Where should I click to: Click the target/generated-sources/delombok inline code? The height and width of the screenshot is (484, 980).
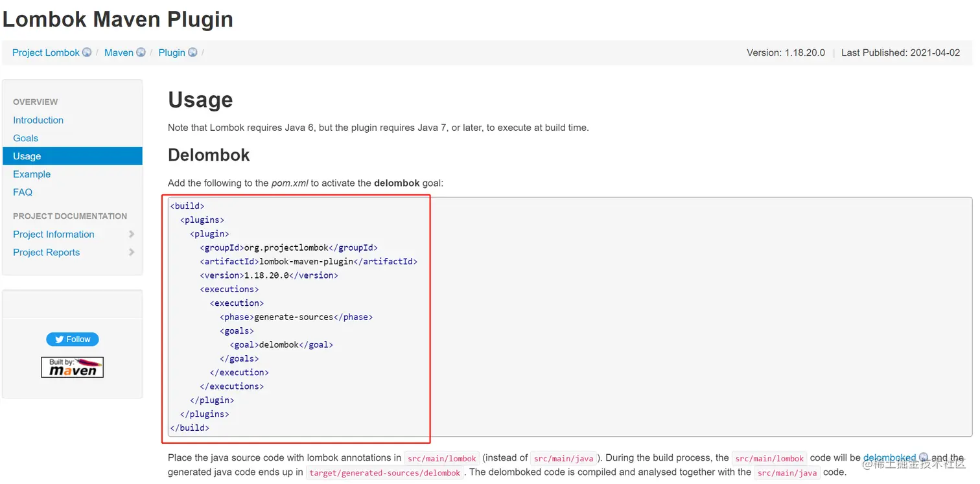pyautogui.click(x=385, y=472)
